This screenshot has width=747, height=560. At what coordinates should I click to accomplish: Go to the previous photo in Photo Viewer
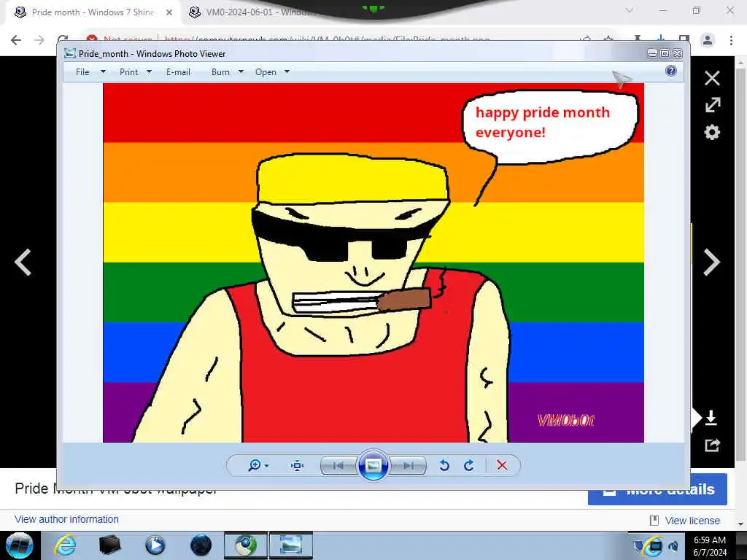[x=338, y=465]
